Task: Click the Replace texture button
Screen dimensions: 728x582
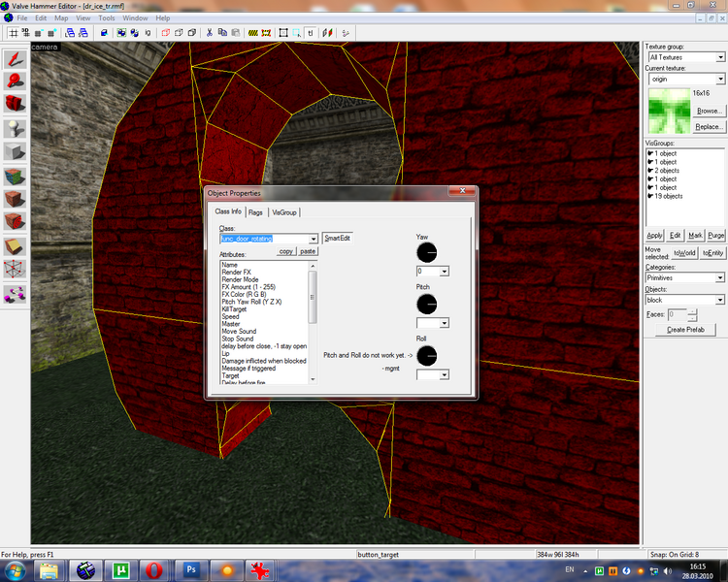Action: click(709, 127)
